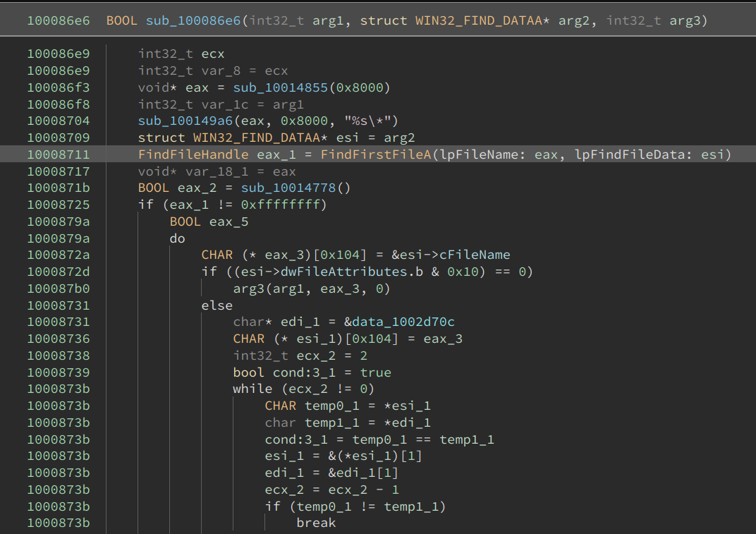Click address 10008711 in the gutter
This screenshot has width=756, height=534.
tap(59, 154)
